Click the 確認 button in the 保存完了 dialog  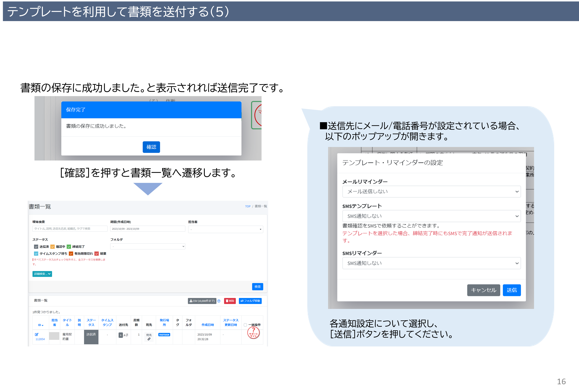151,147
